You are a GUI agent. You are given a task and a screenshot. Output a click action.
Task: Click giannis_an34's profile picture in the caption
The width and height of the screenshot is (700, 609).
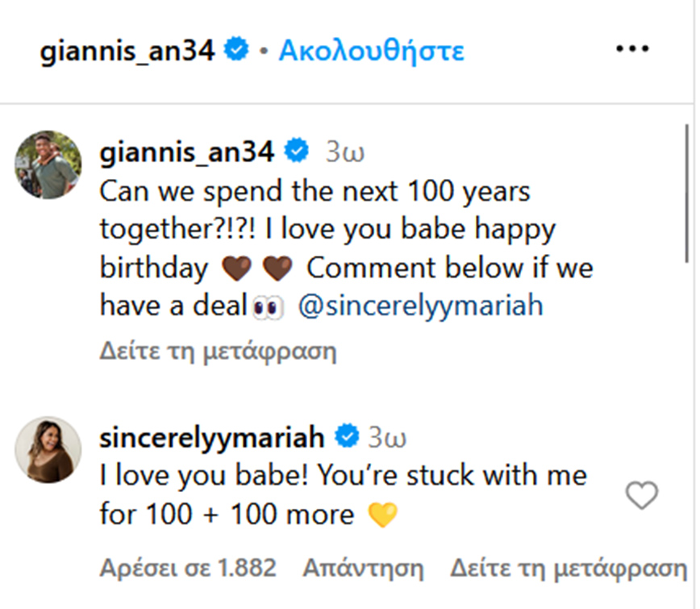click(x=48, y=165)
